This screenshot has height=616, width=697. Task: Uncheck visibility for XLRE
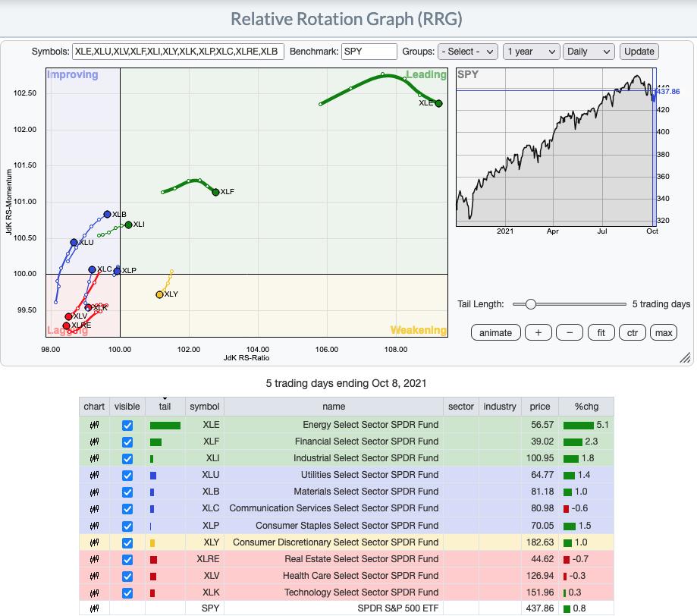point(127,559)
